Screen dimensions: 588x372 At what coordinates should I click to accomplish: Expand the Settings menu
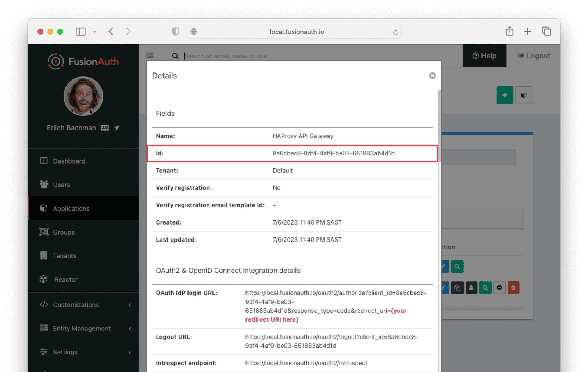(83, 352)
